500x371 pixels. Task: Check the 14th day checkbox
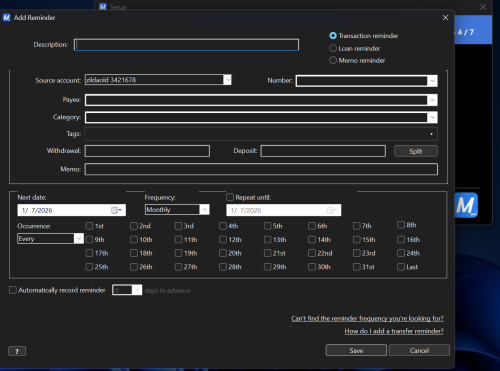coord(312,240)
